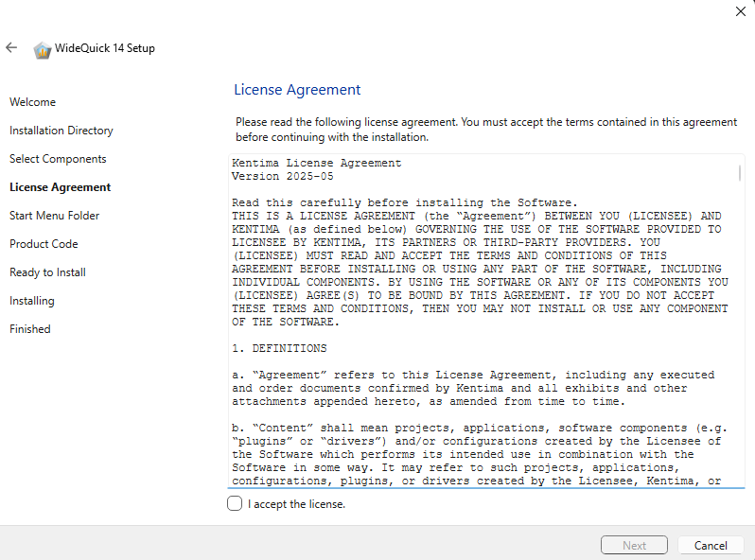Click inside the license agreement text box

[x=486, y=322]
